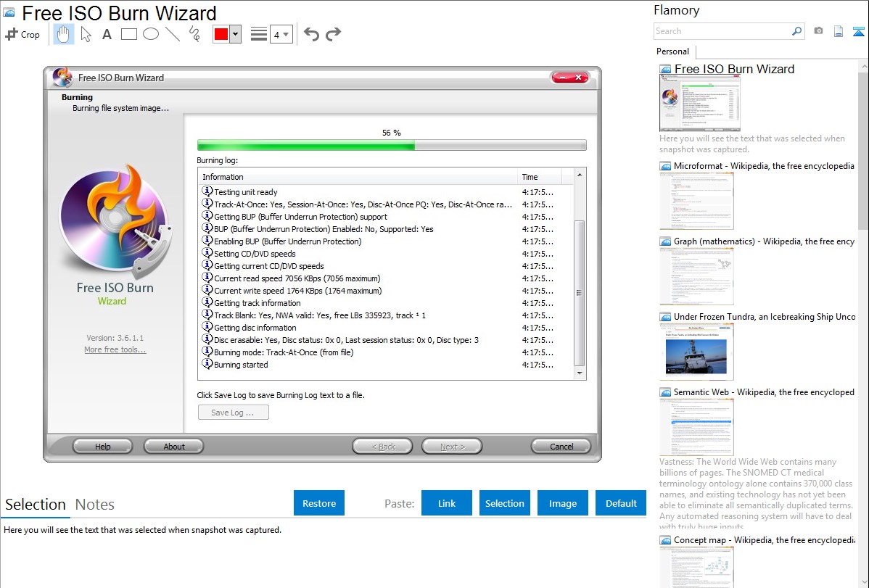
Task: Activate the hand pan tool
Action: (x=64, y=34)
